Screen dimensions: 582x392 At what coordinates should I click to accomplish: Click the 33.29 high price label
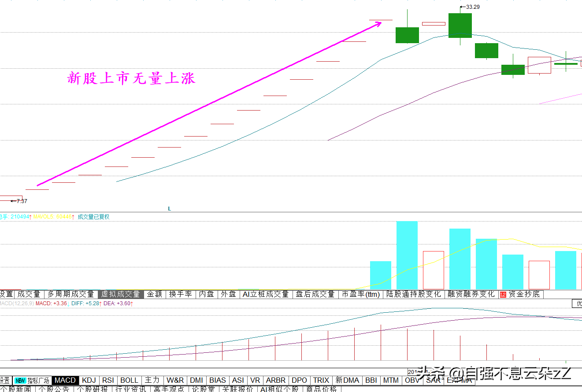(x=473, y=7)
